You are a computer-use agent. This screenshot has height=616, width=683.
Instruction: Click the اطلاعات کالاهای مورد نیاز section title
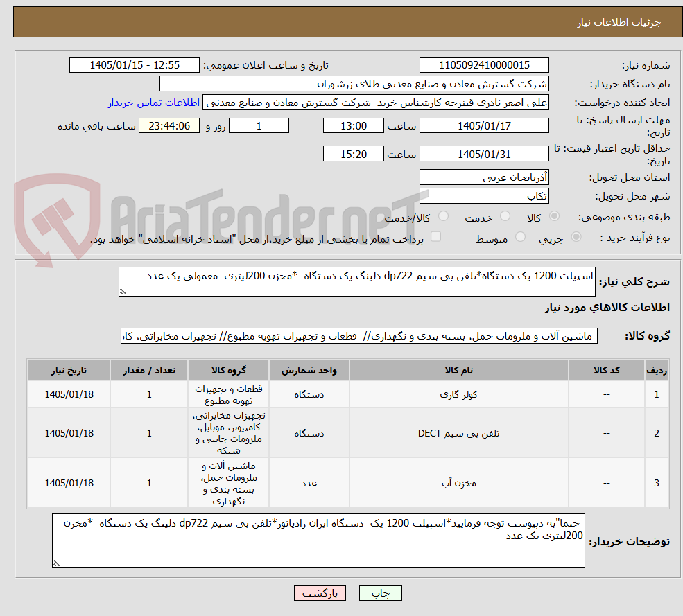coord(607,308)
